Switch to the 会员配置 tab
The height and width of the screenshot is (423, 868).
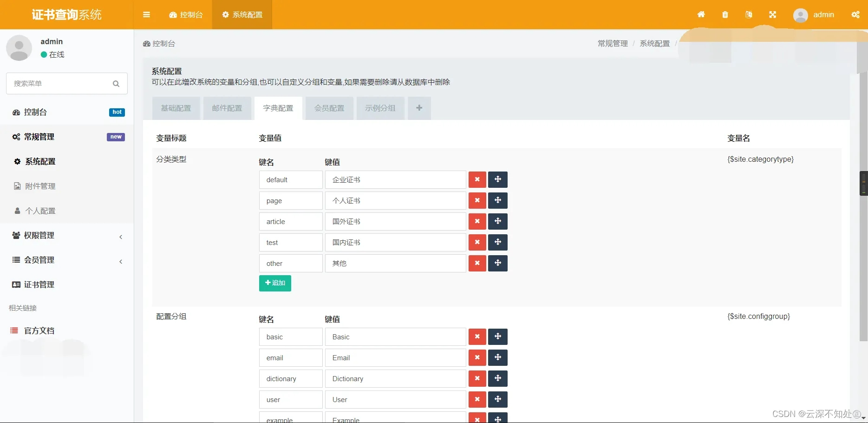[x=329, y=108]
